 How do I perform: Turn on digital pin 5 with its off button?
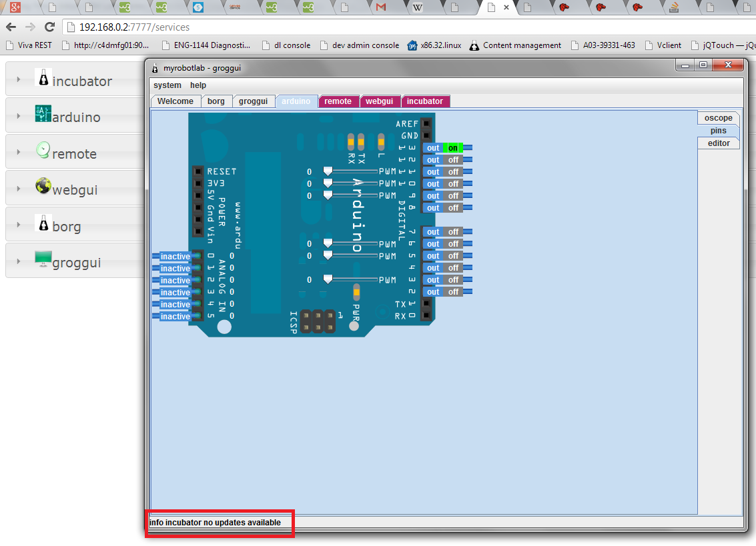pyautogui.click(x=453, y=256)
